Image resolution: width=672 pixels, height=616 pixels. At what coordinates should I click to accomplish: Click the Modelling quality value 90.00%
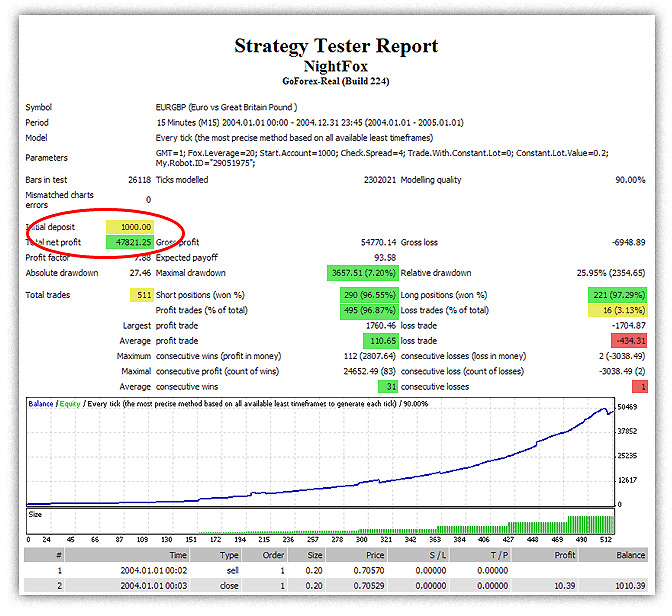(x=630, y=180)
